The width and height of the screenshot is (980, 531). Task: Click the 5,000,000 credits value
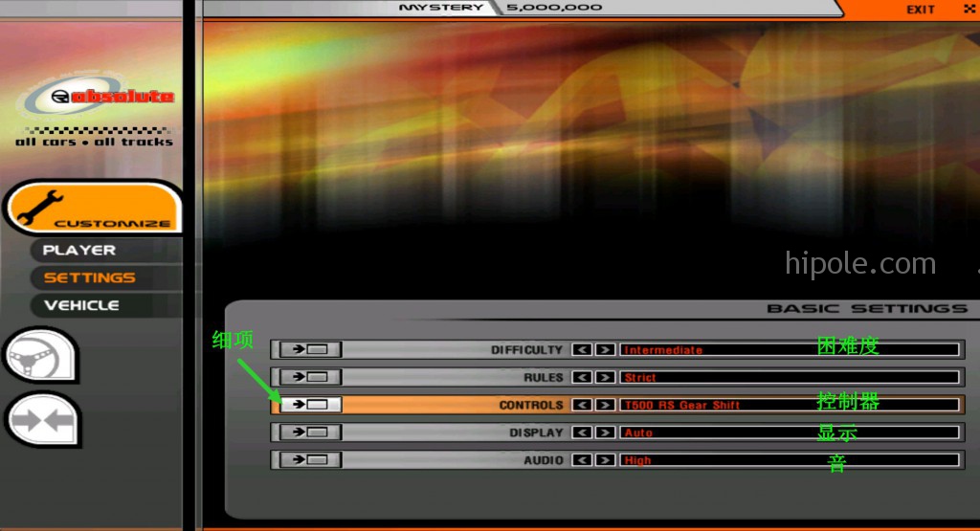pos(554,8)
